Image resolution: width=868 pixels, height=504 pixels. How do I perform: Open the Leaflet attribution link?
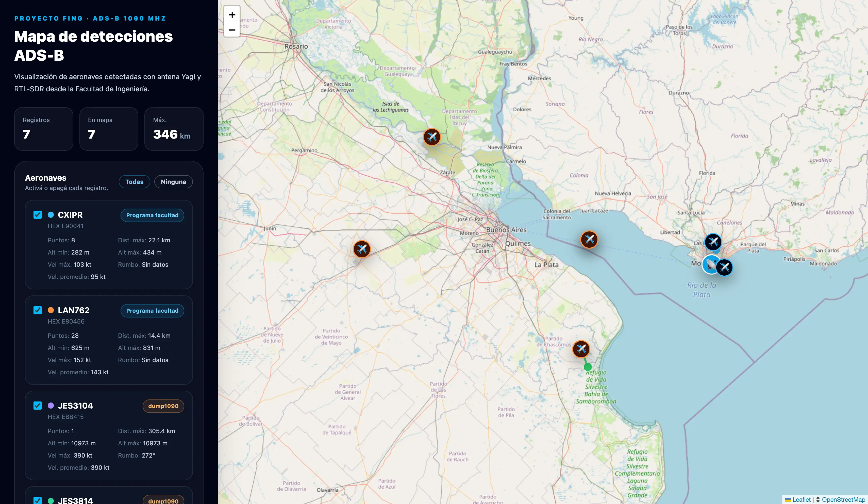798,499
